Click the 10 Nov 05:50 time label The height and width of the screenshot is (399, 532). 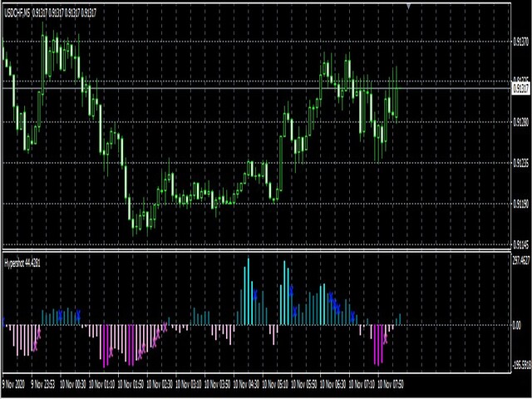(304, 384)
